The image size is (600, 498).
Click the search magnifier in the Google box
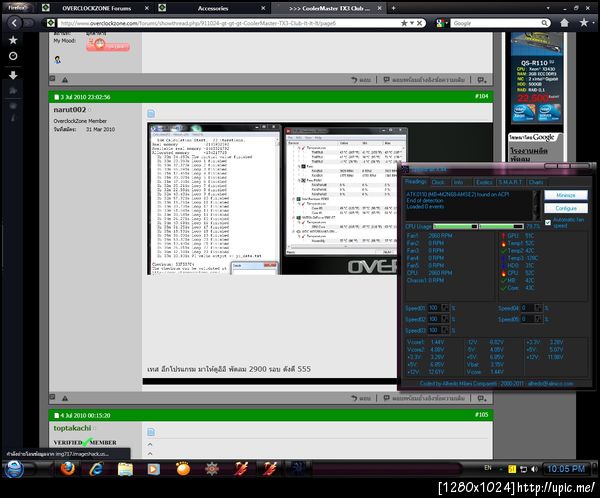[544, 23]
